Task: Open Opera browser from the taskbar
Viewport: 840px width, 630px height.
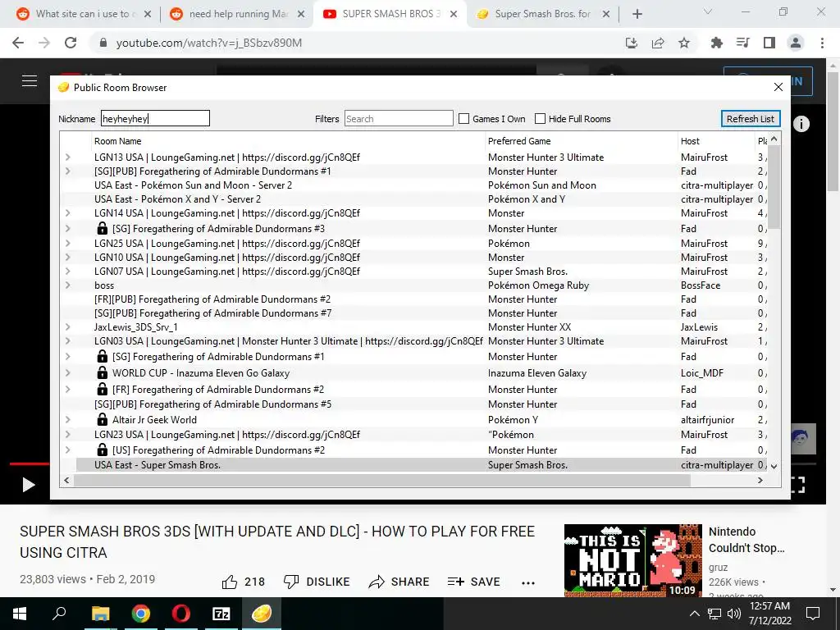Action: click(x=181, y=614)
